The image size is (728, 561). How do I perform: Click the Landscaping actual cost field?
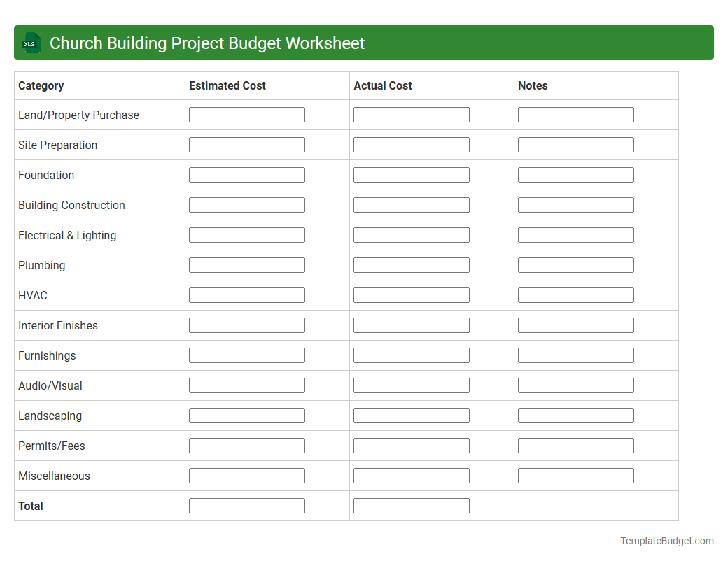tap(412, 415)
